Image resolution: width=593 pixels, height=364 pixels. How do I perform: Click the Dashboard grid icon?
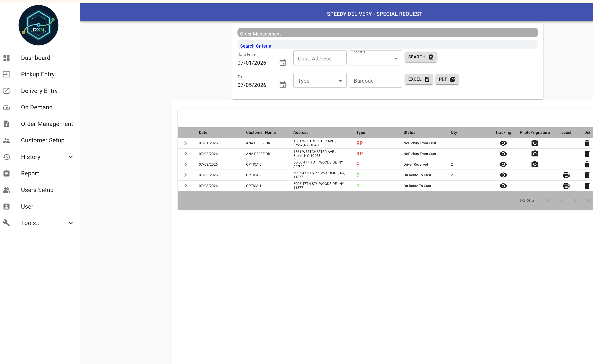point(6,58)
